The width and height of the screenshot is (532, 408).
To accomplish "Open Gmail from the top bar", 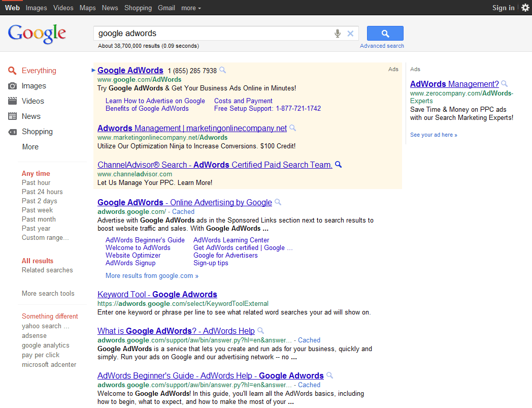I will (x=167, y=8).
